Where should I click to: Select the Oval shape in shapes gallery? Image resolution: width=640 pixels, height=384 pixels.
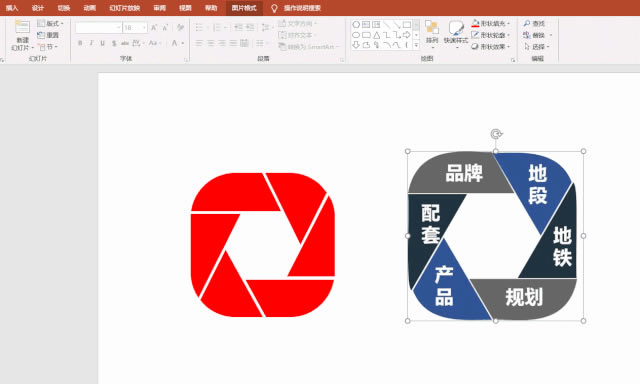(356, 35)
